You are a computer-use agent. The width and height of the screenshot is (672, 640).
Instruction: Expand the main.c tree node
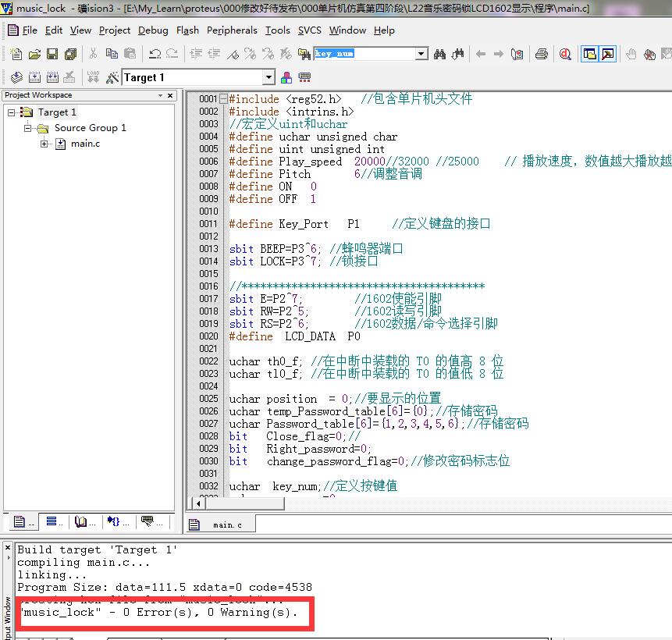pyautogui.click(x=44, y=144)
